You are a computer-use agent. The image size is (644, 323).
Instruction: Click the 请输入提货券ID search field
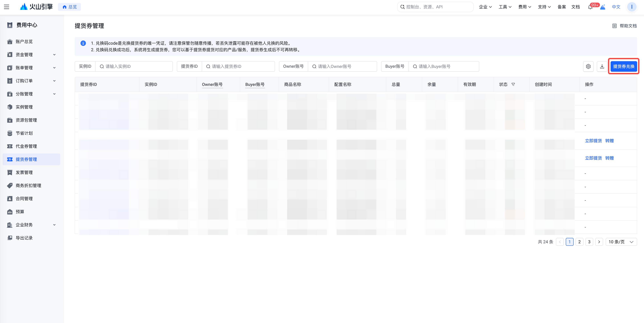[238, 66]
